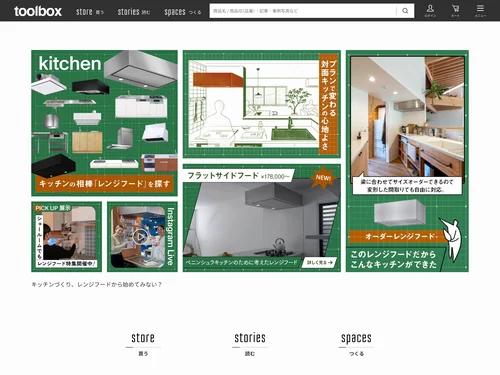Focus the product search field

(303, 11)
